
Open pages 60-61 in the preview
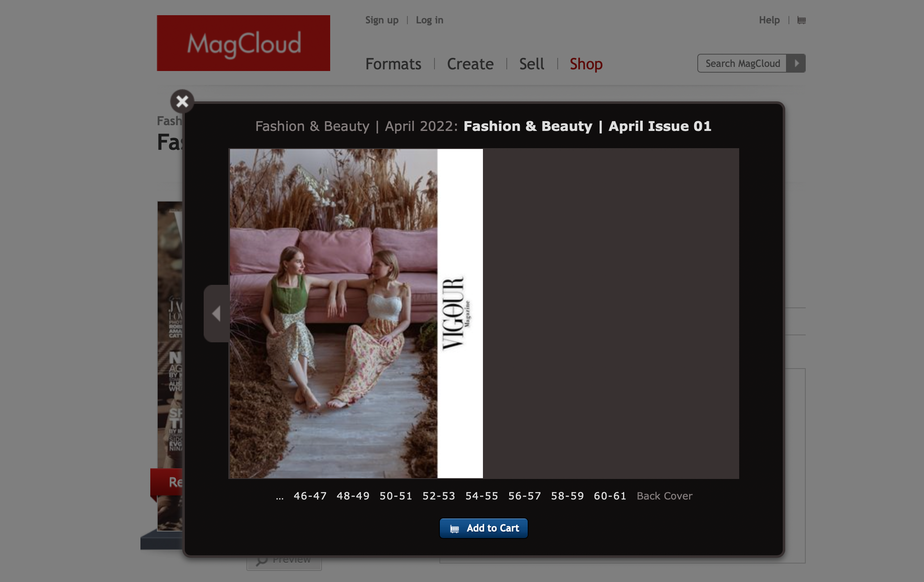tap(610, 496)
